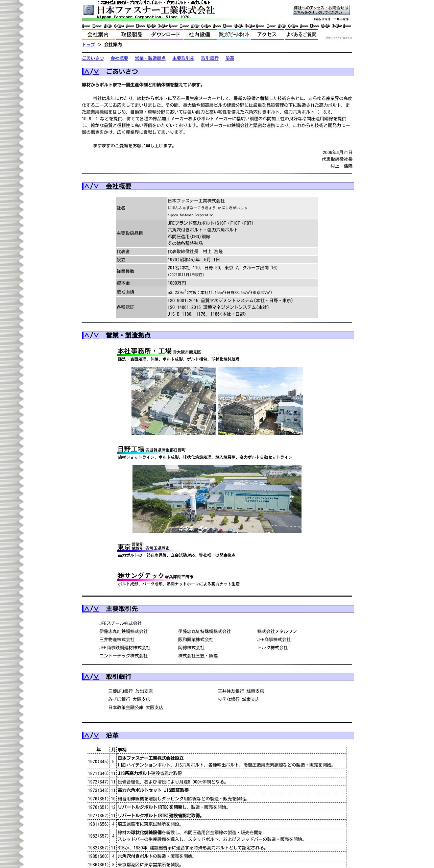Jump to 沿革 anchor link
434x868 pixels.
(x=230, y=58)
